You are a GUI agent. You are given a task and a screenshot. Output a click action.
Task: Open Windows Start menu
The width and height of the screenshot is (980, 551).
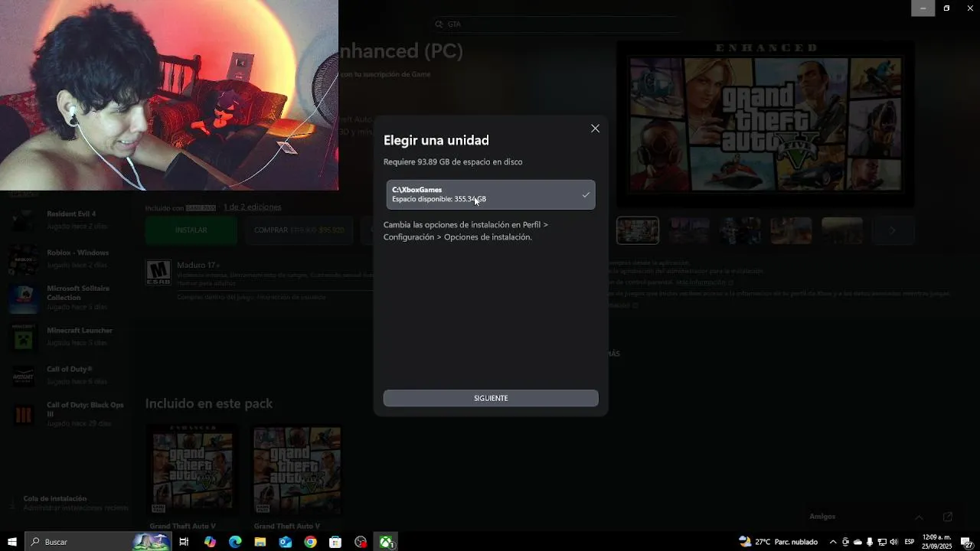[12, 542]
